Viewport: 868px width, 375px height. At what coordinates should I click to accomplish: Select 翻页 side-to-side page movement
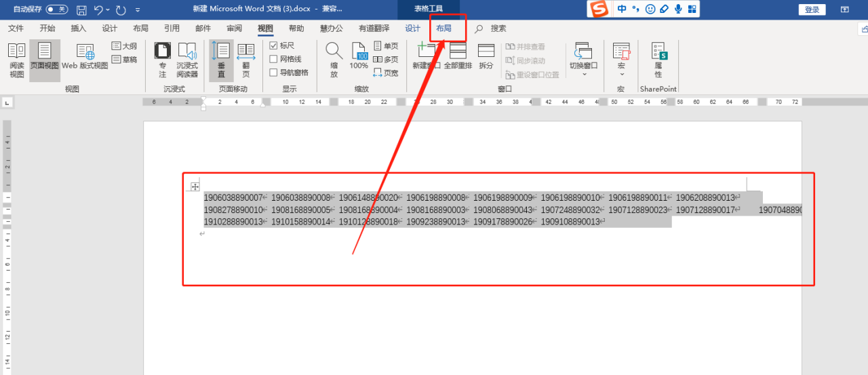point(245,61)
